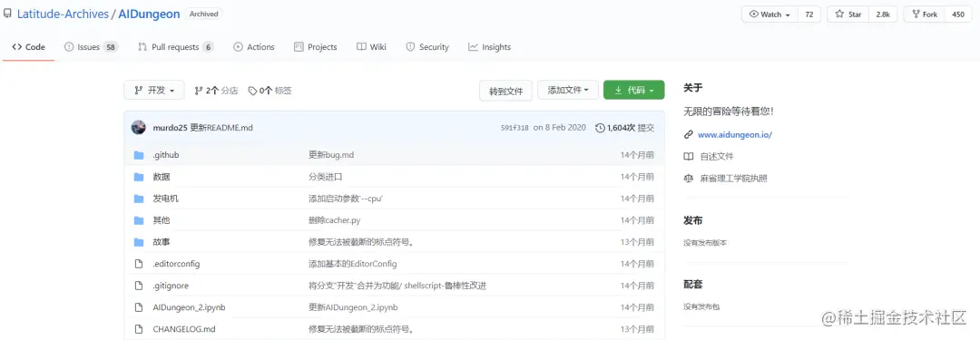This screenshot has height=340, width=980.
Task: View the 2个分店 branches link
Action: 216,91
